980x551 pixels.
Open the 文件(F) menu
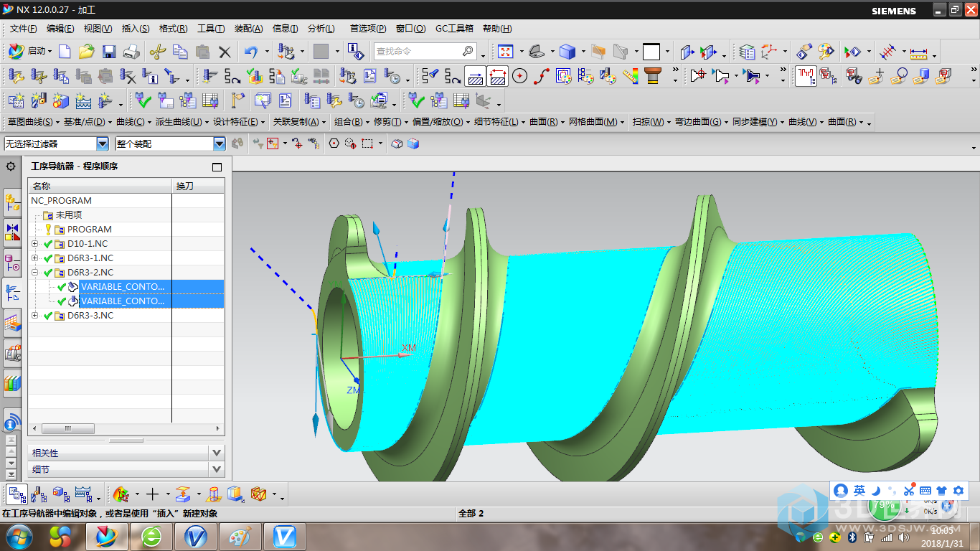point(24,29)
